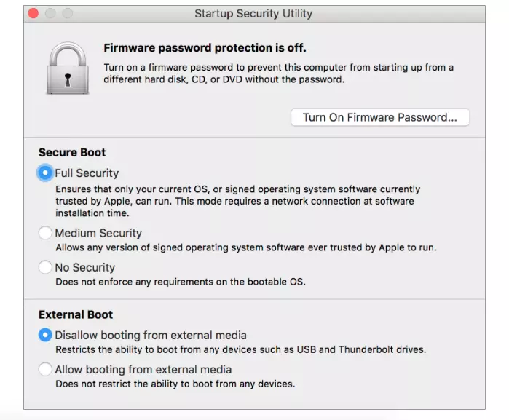Click Turn On Firmware Password button
The image size is (509, 420).
pyautogui.click(x=380, y=117)
